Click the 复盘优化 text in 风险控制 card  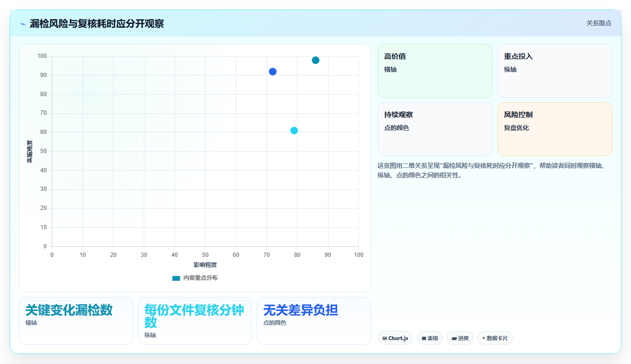(517, 128)
